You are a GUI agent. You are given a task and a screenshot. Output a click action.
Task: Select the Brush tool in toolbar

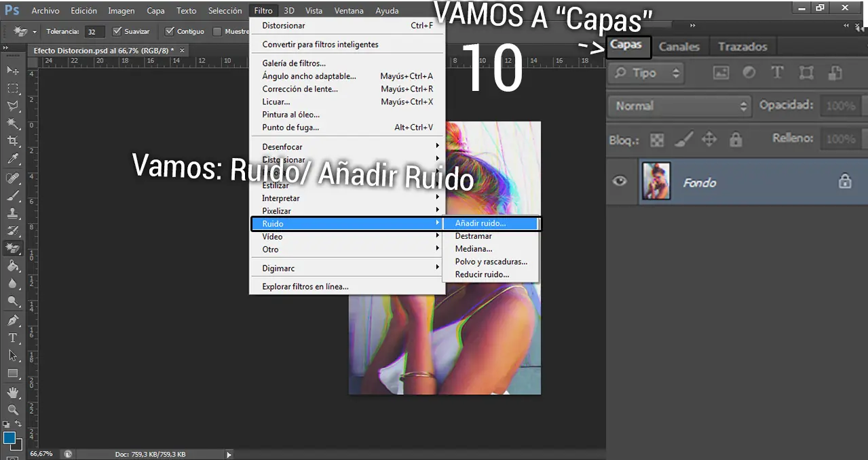(x=13, y=196)
